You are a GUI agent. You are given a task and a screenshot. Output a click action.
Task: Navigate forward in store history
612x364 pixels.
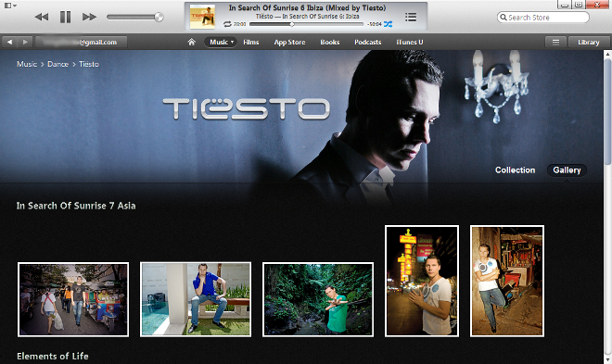click(x=25, y=42)
